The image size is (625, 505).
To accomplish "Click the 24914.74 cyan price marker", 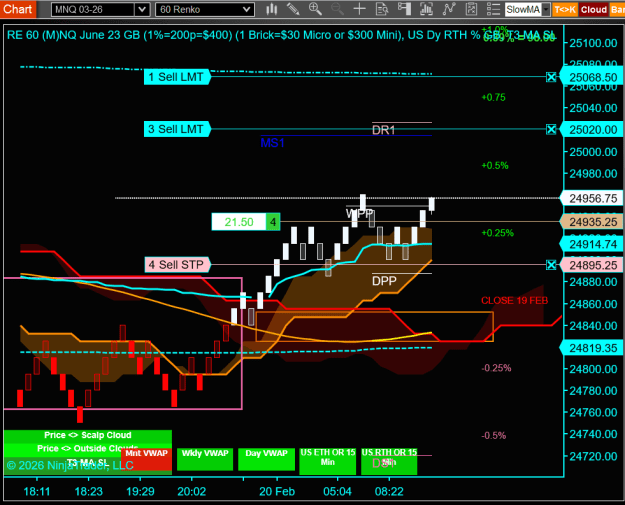I will click(592, 244).
